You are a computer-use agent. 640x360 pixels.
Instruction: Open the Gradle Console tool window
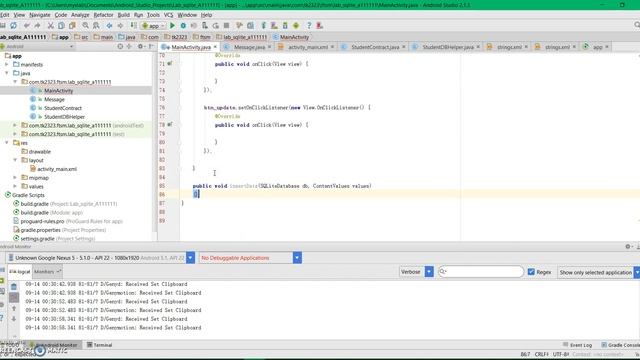[620, 345]
